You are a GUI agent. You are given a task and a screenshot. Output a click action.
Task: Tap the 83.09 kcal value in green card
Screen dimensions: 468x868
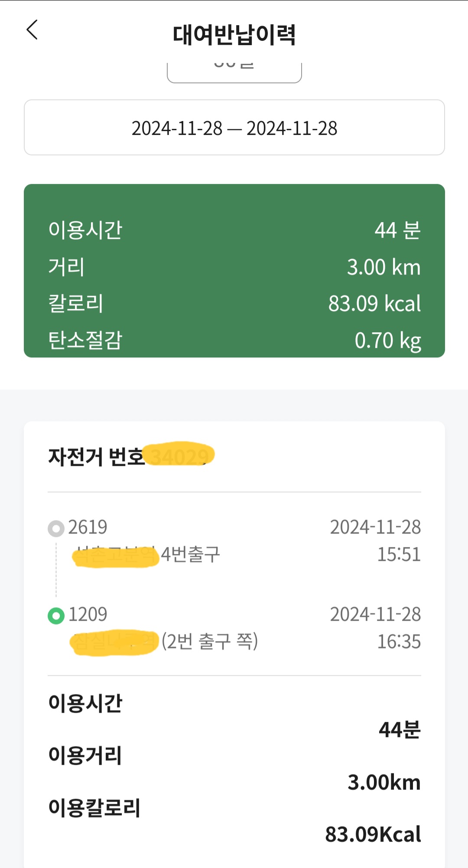pyautogui.click(x=374, y=304)
